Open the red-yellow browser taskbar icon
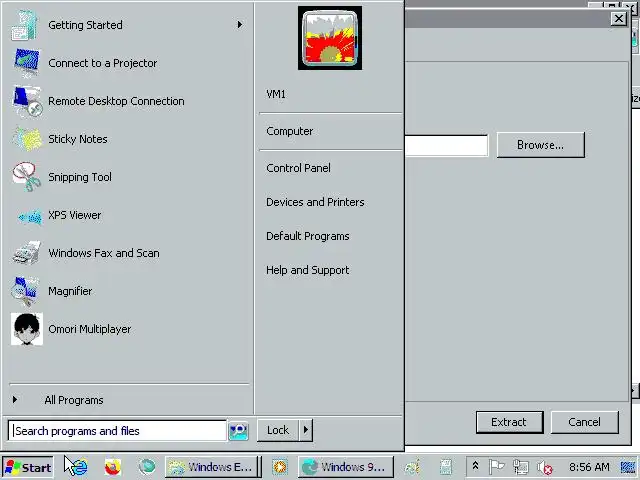The height and width of the screenshot is (480, 640). (x=113, y=467)
